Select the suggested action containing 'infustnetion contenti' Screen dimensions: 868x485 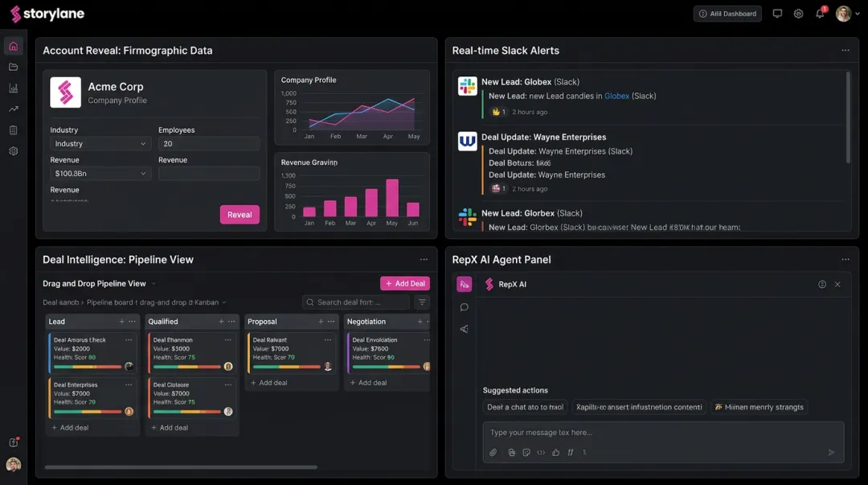point(639,407)
